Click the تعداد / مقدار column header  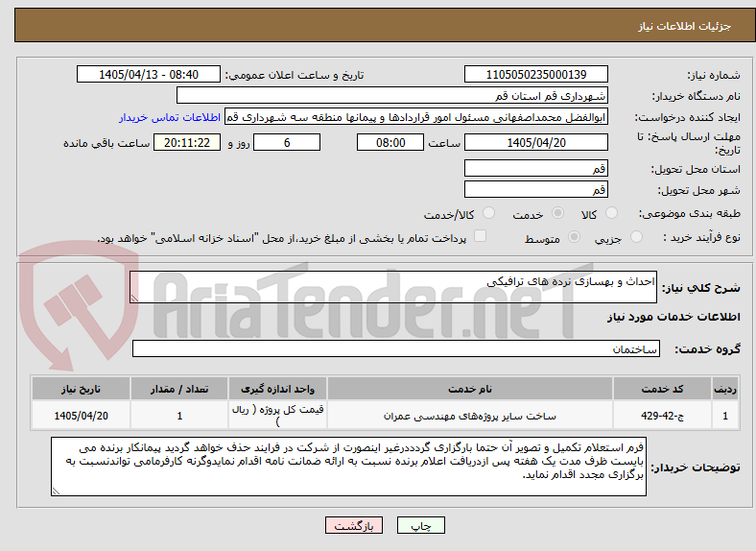[x=179, y=389]
